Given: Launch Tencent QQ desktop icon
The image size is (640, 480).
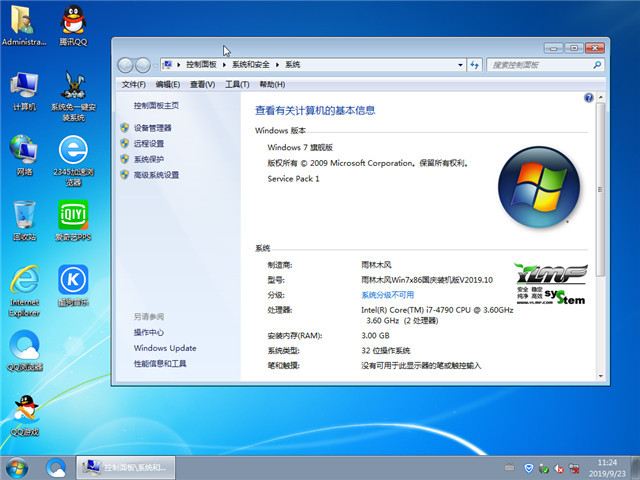Looking at the screenshot, I should (73, 24).
